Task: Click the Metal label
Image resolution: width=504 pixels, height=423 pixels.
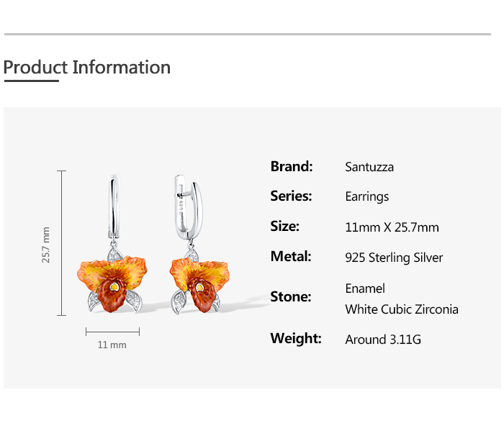Action: [x=291, y=257]
